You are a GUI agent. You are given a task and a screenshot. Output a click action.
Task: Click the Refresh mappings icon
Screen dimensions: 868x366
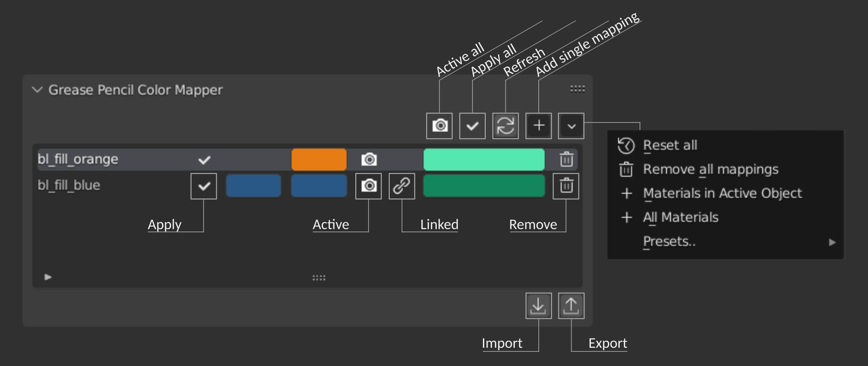point(505,125)
